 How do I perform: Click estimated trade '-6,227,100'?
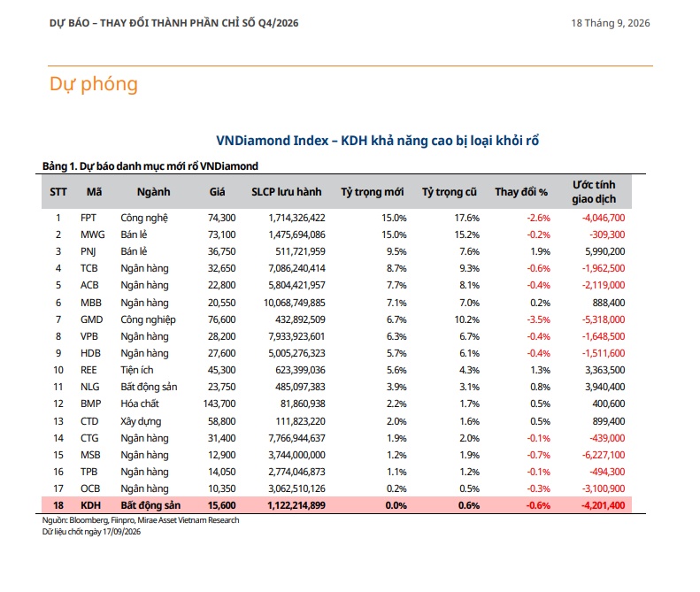pos(604,455)
